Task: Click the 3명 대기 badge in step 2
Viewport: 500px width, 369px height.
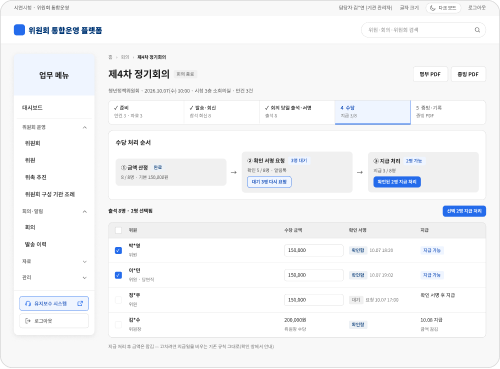Action: (x=299, y=161)
